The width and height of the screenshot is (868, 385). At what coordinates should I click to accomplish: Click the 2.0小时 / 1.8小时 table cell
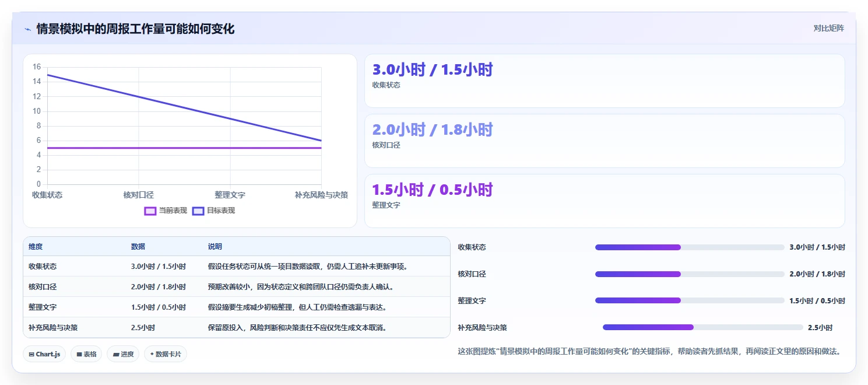[159, 287]
